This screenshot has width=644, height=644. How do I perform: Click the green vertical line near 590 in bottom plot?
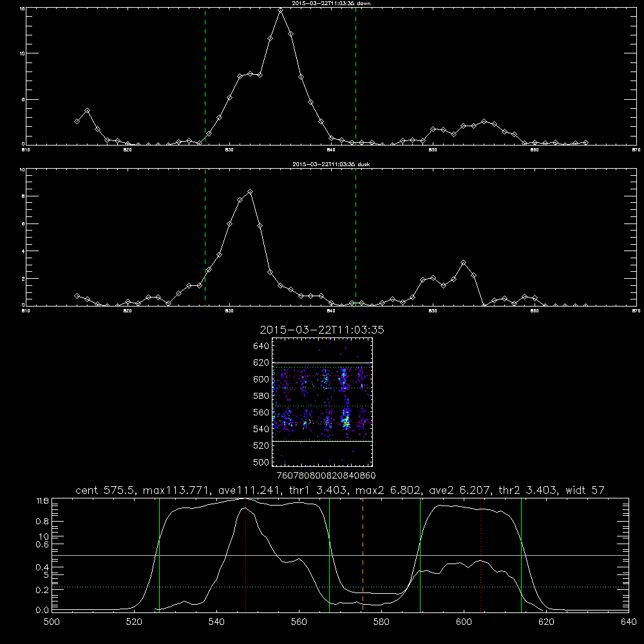(420, 554)
